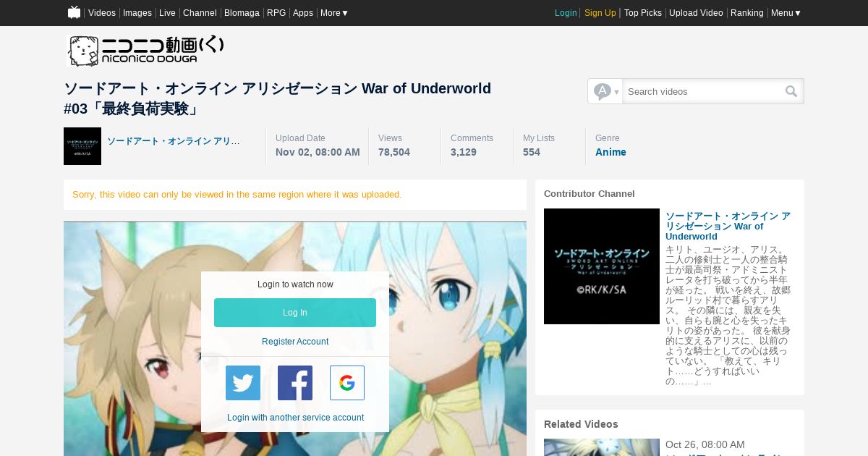Open Blomaga in the top navigation
Screen dimensions: 868x456
[242, 13]
